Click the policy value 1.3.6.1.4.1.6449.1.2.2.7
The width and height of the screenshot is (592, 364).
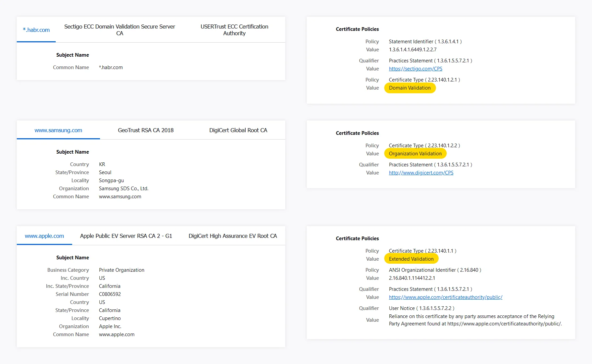[x=413, y=50]
